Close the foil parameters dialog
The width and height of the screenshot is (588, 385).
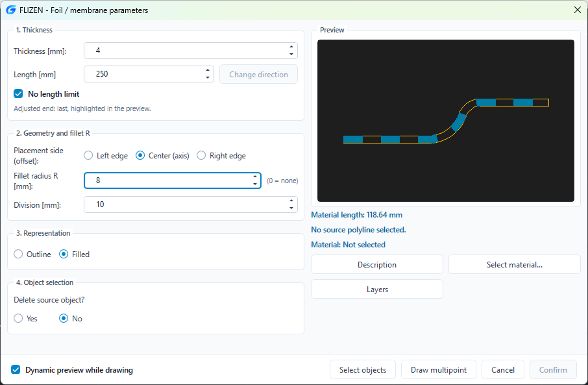click(578, 10)
